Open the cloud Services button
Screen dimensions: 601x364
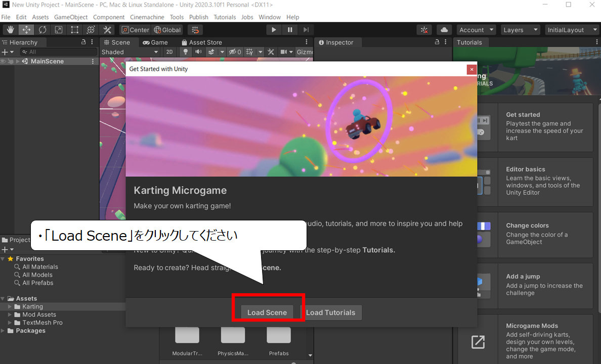coord(444,30)
